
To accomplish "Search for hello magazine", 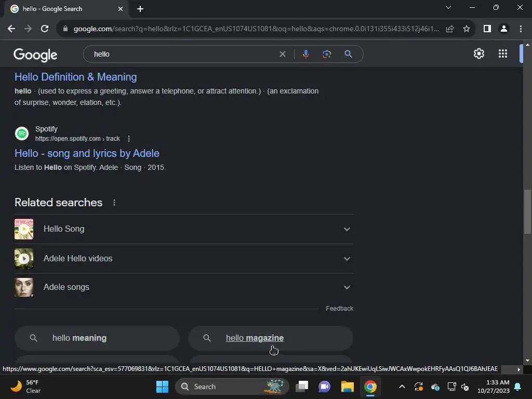I will pos(270,338).
